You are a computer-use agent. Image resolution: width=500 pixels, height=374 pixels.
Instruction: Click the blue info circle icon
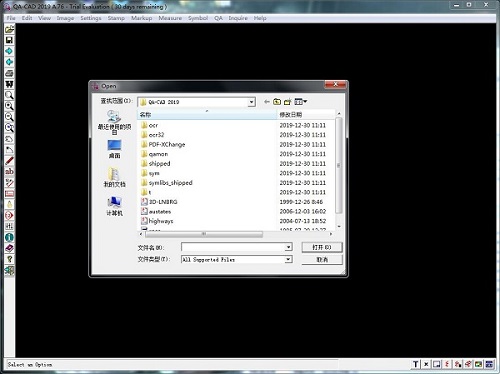(x=9, y=237)
